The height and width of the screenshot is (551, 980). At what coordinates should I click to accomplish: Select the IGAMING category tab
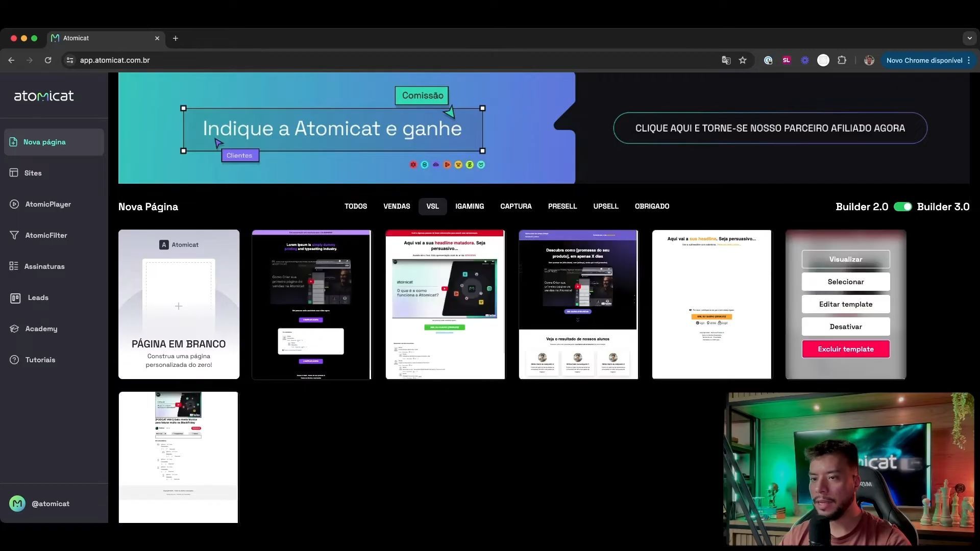click(470, 206)
